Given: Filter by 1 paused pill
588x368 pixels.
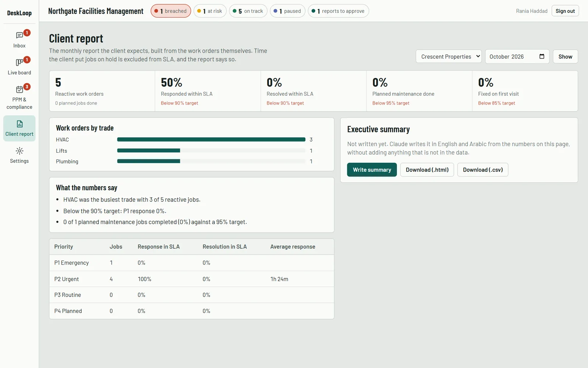Looking at the screenshot, I should 287,11.
